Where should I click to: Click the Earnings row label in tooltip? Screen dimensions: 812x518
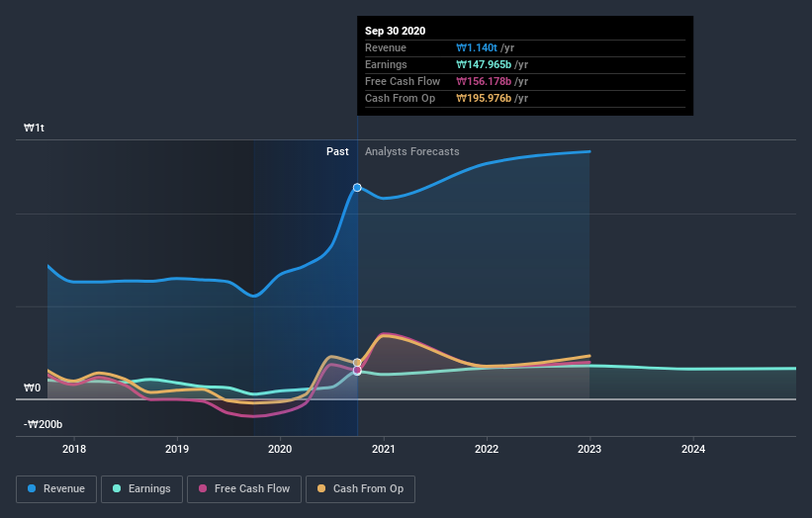point(386,64)
